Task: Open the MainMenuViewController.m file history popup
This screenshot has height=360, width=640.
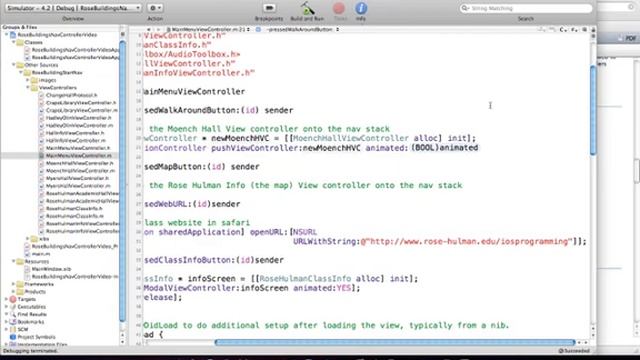Action: [208, 29]
